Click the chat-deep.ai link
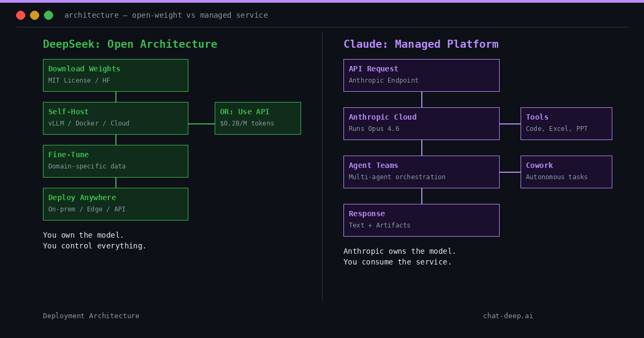This screenshot has height=338, width=644. (508, 315)
